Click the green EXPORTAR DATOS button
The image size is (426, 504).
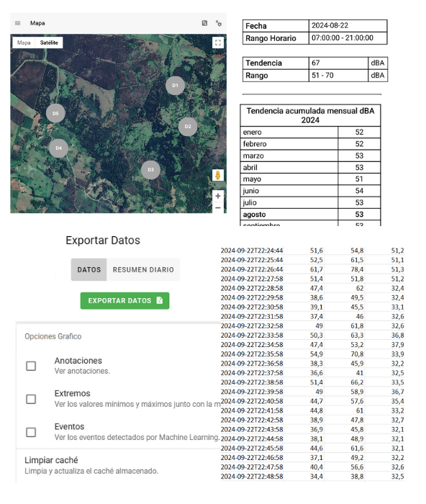[124, 301]
